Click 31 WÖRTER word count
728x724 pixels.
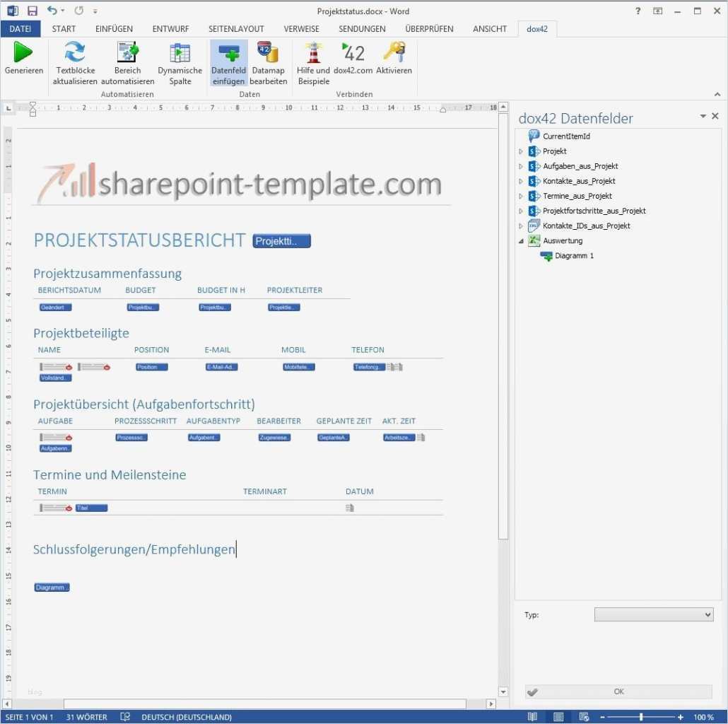click(x=86, y=717)
